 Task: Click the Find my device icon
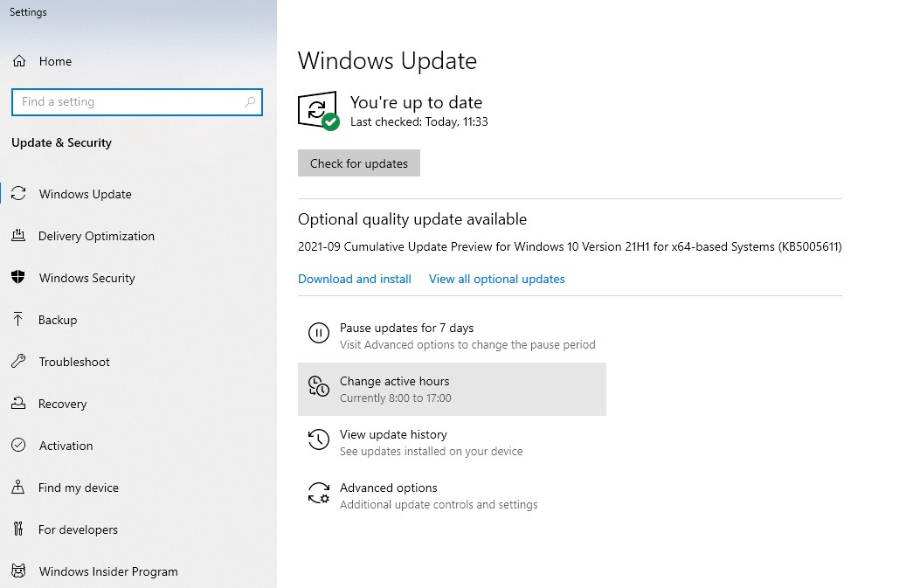(18, 488)
